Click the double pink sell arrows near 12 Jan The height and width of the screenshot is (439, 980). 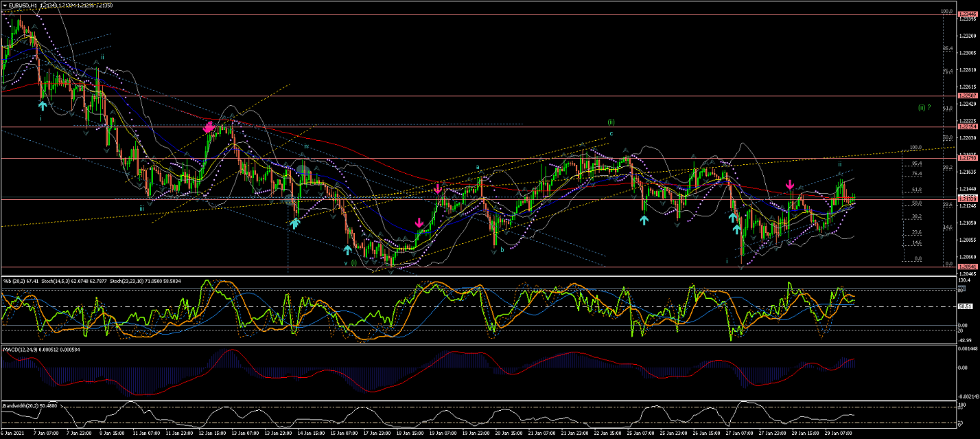(209, 127)
